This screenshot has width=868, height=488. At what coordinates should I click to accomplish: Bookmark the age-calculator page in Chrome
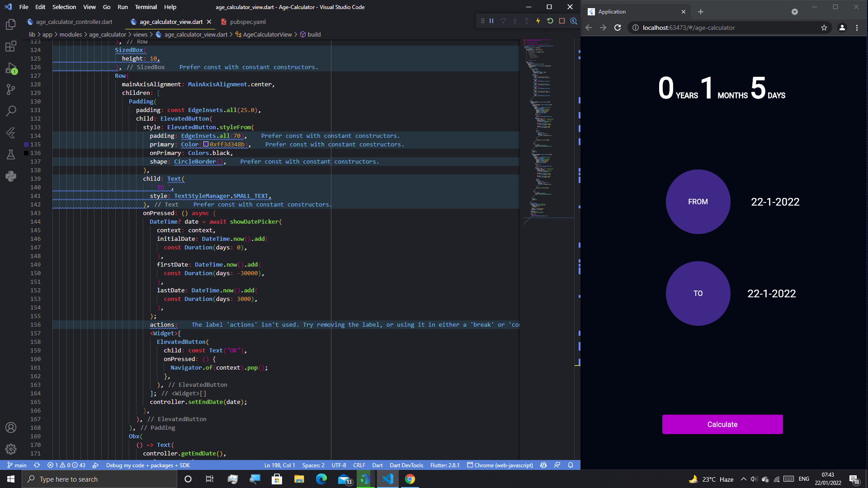click(824, 28)
